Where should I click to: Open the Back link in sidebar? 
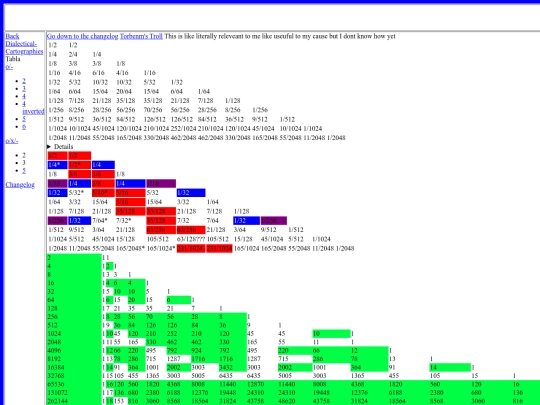[12, 36]
